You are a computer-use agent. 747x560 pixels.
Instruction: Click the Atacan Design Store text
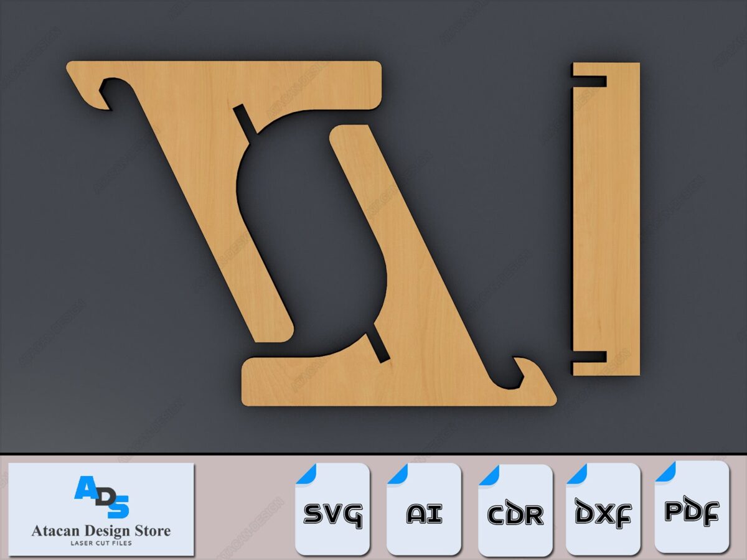point(101,531)
